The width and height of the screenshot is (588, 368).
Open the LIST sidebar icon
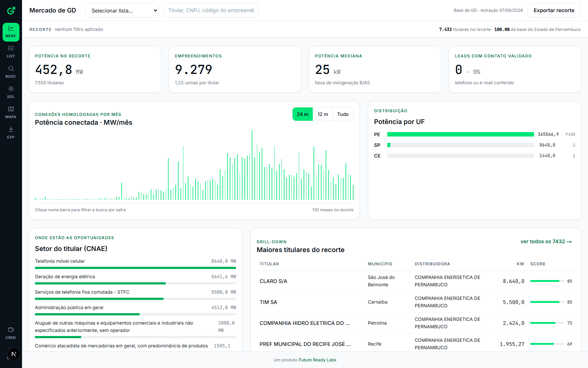coord(11,52)
